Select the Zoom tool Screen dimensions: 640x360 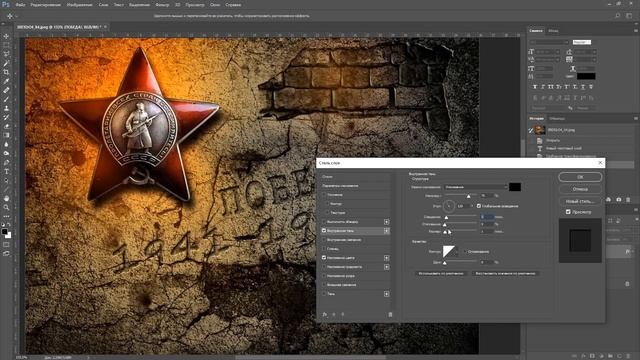click(6, 207)
